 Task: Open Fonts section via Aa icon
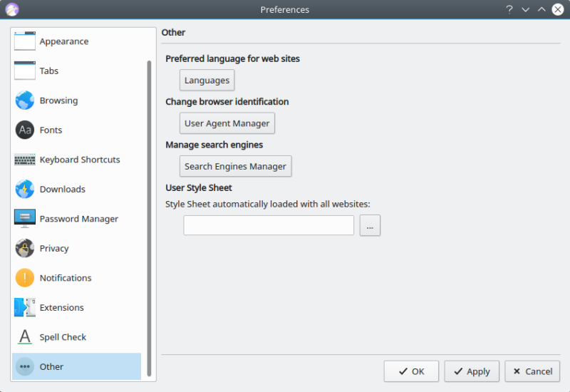click(25, 130)
